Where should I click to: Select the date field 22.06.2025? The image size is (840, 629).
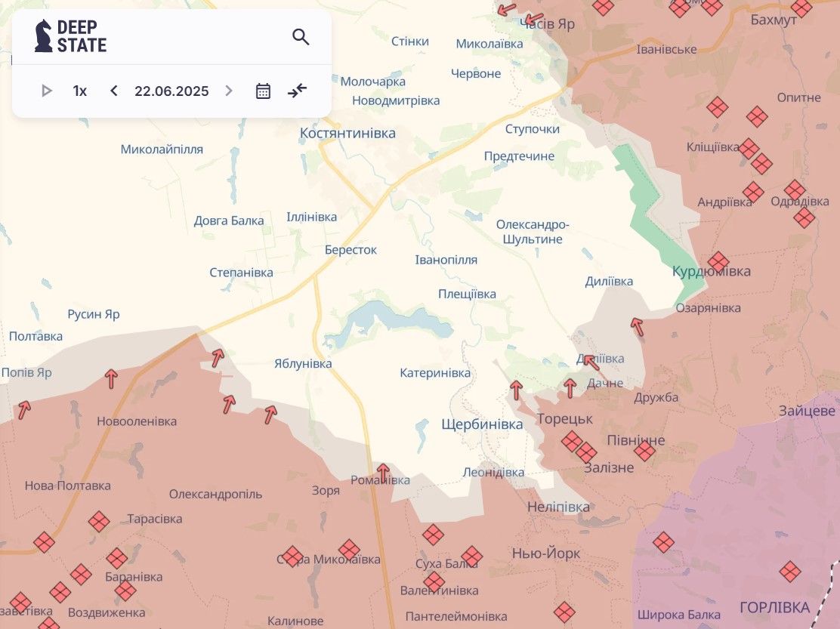171,91
